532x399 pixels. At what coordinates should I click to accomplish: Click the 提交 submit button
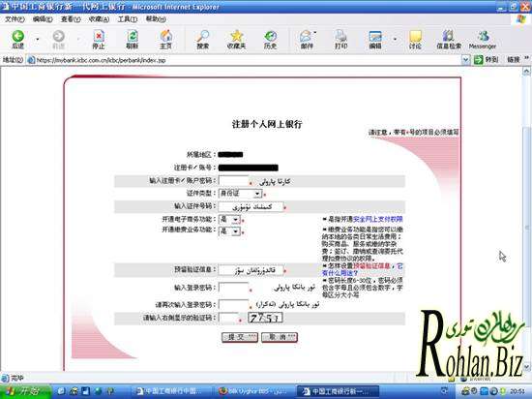tap(240, 337)
